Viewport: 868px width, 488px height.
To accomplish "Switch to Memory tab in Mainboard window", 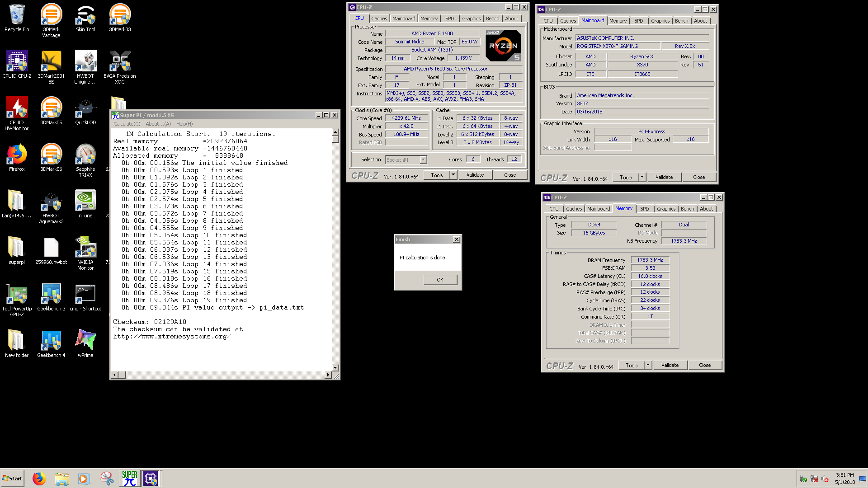I will pos(618,21).
